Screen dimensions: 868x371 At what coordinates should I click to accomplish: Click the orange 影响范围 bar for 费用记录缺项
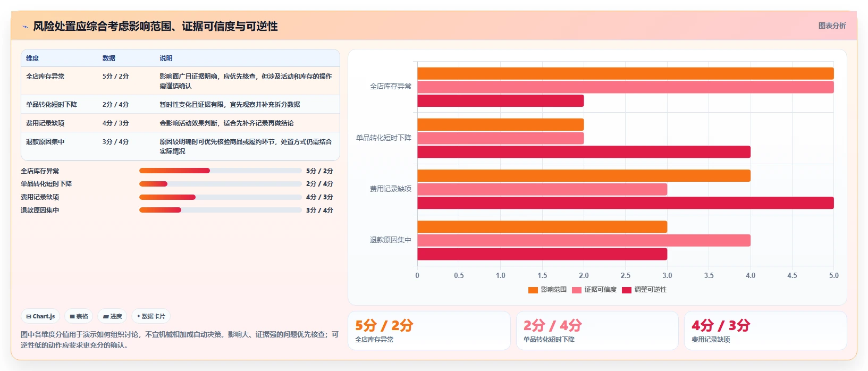coord(584,175)
